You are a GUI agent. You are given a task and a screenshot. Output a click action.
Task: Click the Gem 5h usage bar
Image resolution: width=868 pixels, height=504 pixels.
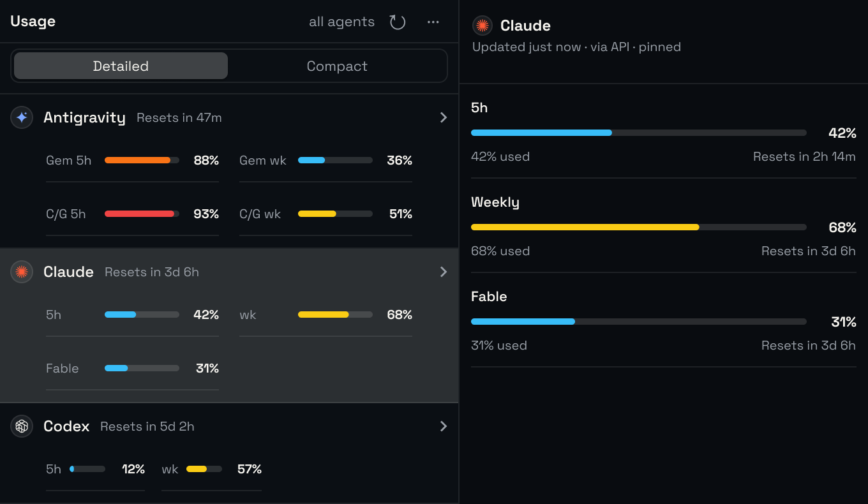[142, 160]
